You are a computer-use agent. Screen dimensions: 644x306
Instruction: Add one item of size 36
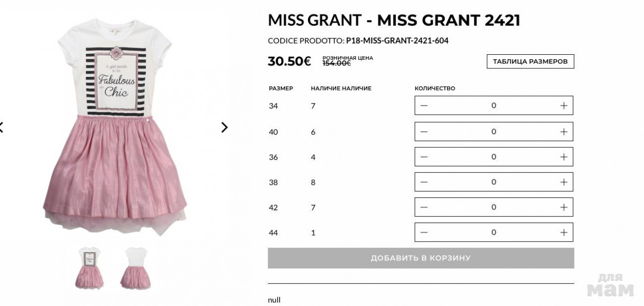click(x=563, y=157)
